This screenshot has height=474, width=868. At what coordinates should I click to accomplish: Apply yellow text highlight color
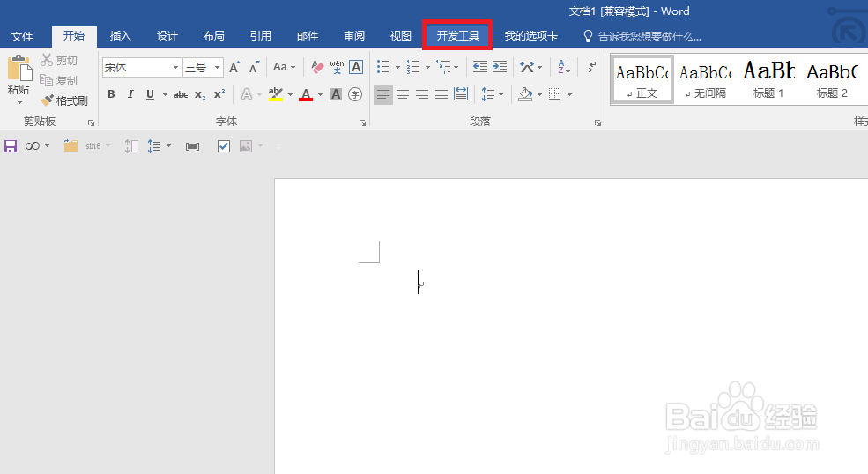point(275,94)
